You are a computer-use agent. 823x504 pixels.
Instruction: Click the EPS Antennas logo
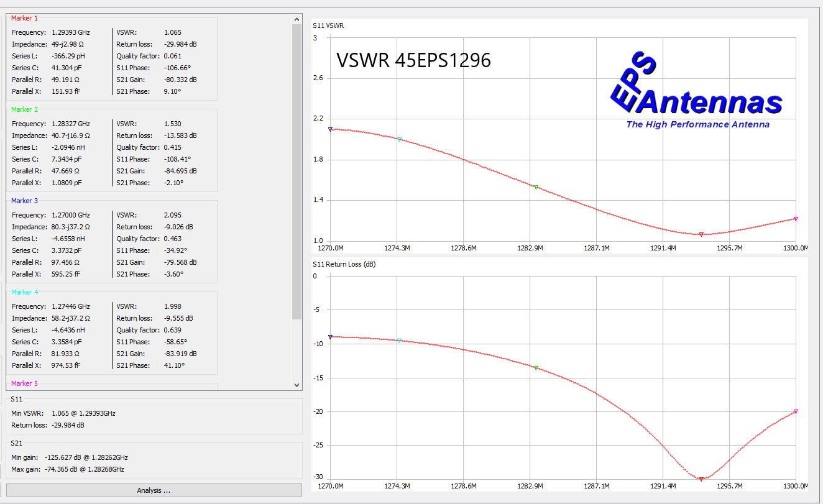tap(696, 91)
